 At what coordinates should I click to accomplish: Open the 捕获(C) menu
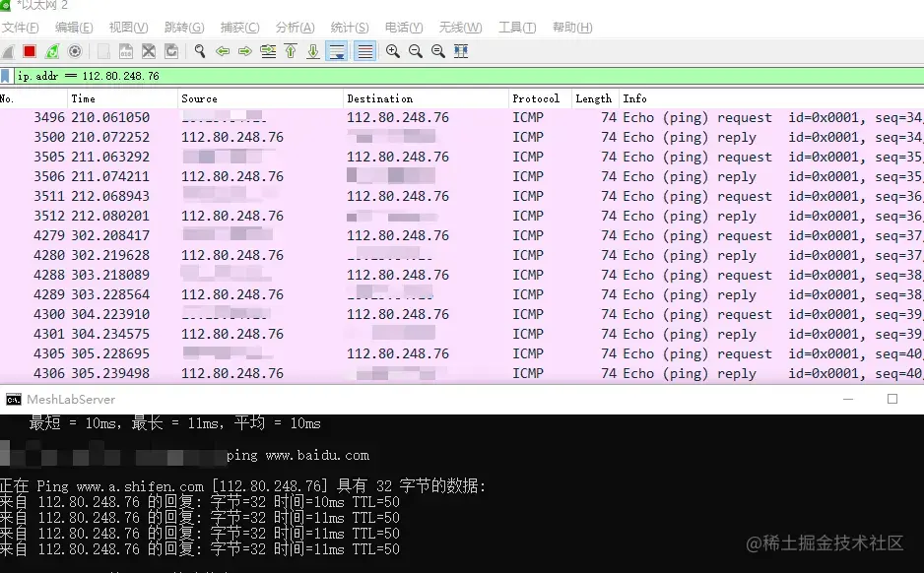click(x=239, y=28)
